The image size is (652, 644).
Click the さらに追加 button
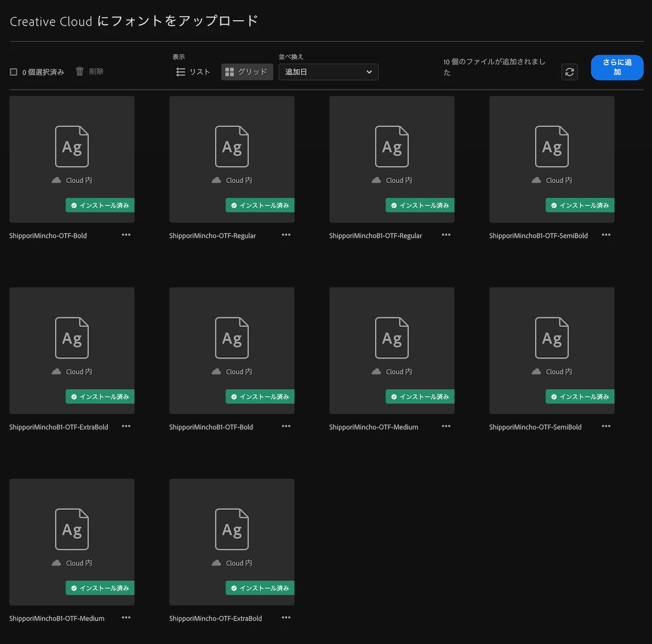[617, 67]
